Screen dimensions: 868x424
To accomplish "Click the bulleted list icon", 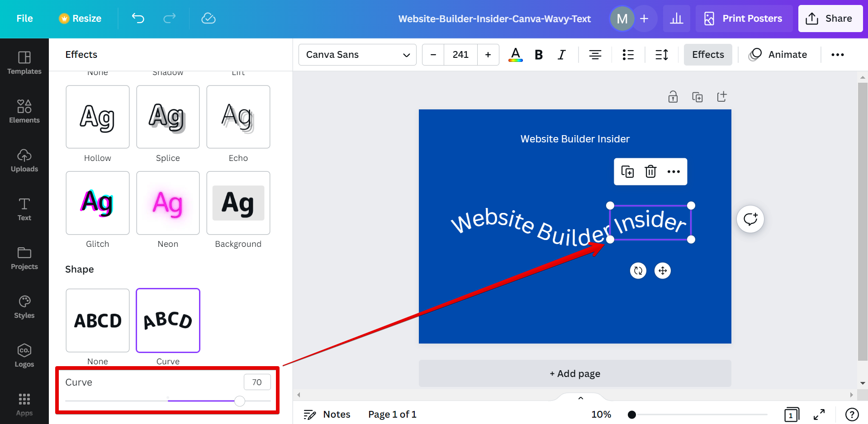I will pyautogui.click(x=628, y=55).
